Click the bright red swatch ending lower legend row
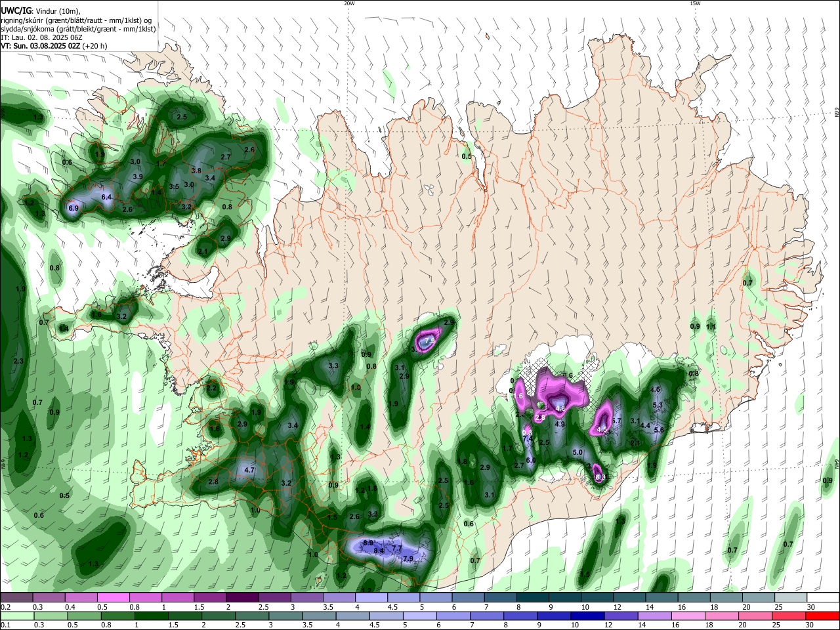Image resolution: width=840 pixels, height=630 pixels. [822, 616]
